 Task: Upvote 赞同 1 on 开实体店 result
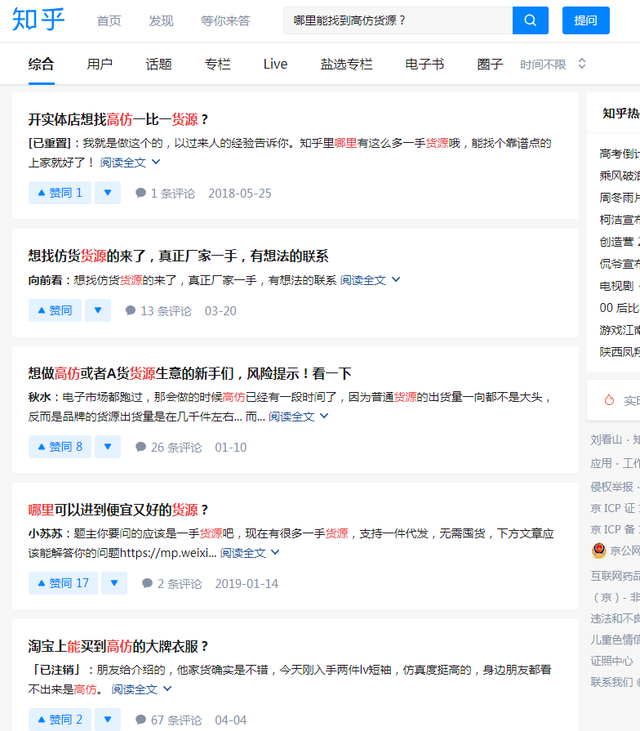click(x=60, y=193)
